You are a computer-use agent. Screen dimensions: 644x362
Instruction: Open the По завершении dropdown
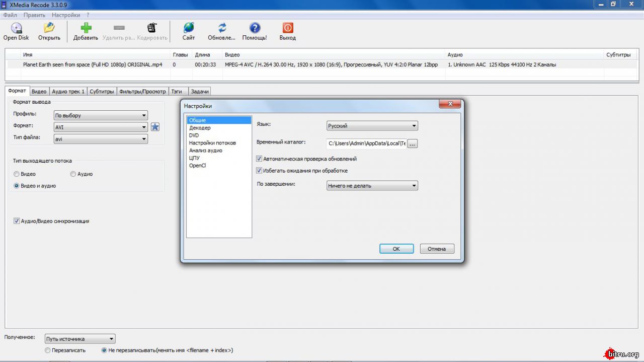click(372, 186)
